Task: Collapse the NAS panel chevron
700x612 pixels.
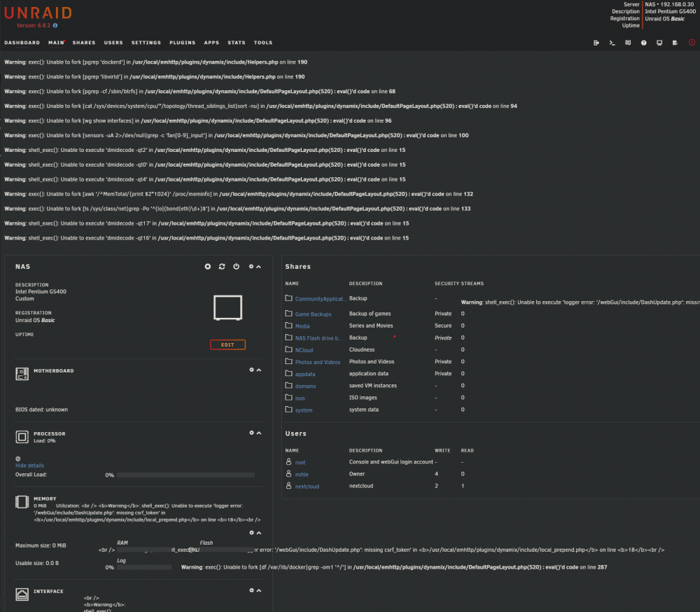Action: pos(258,267)
